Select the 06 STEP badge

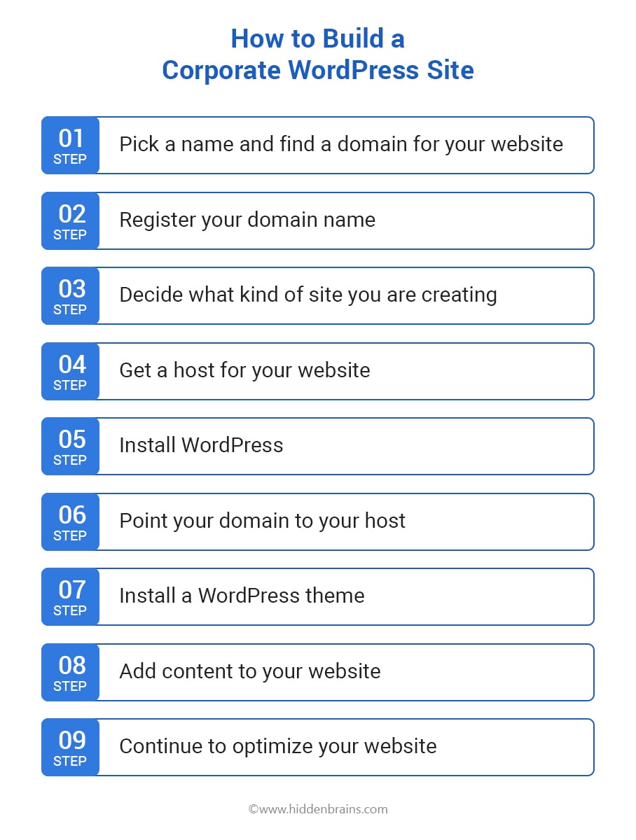pos(70,521)
